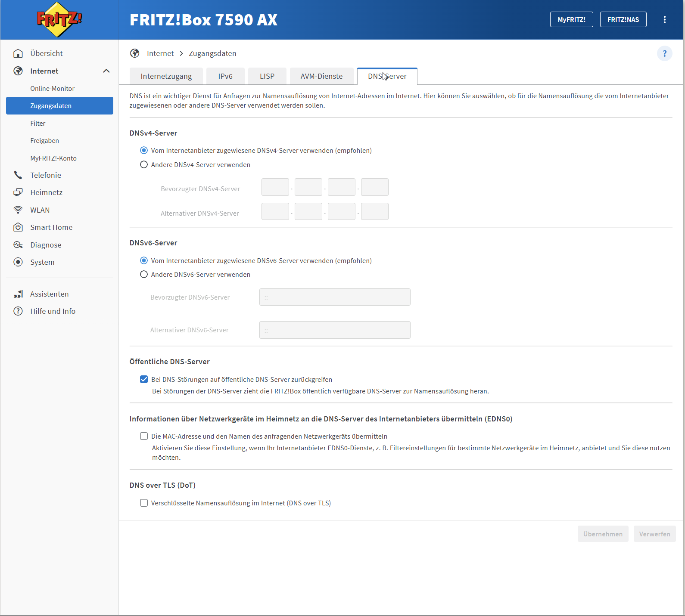Click the Telefonie phone icon
Screen dimensions: 685x616
click(x=18, y=175)
